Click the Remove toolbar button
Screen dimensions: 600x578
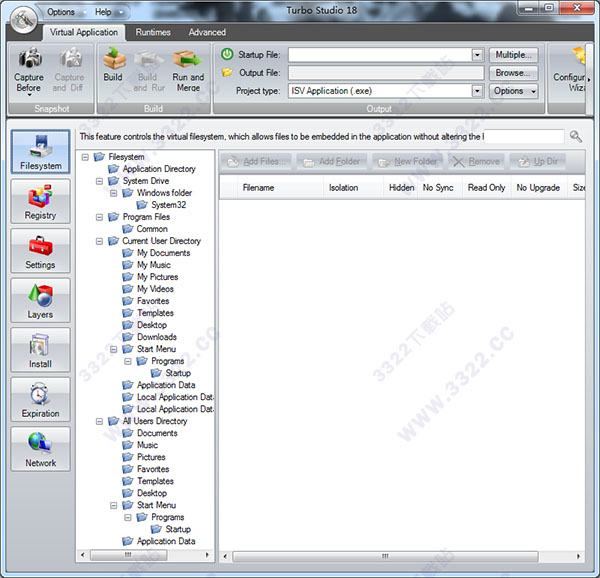pos(476,162)
